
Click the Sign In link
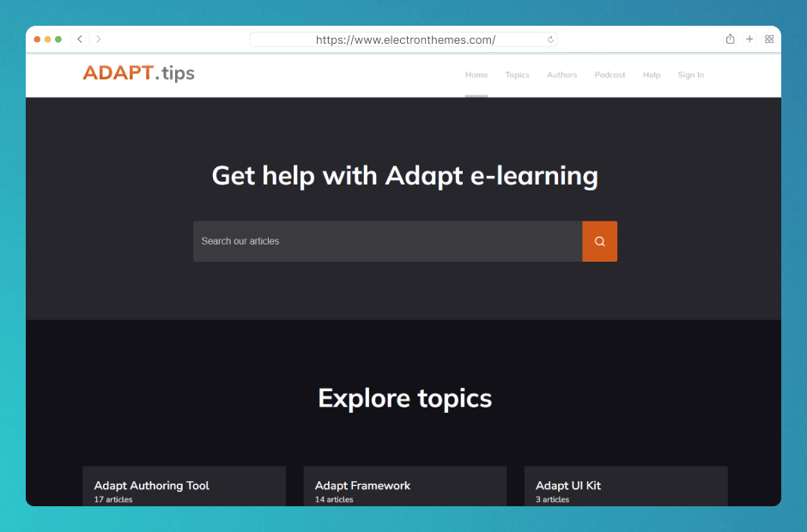(x=691, y=76)
